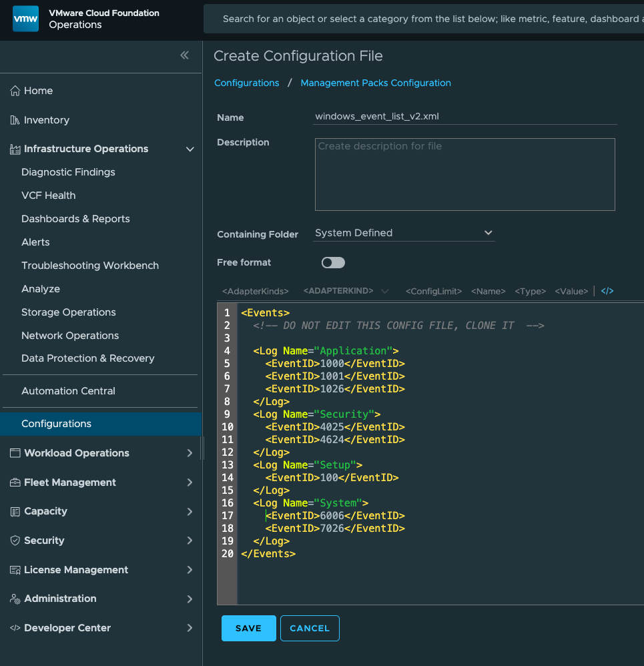644x666 pixels.
Task: Open Analyze menu item
Action: [x=41, y=289]
